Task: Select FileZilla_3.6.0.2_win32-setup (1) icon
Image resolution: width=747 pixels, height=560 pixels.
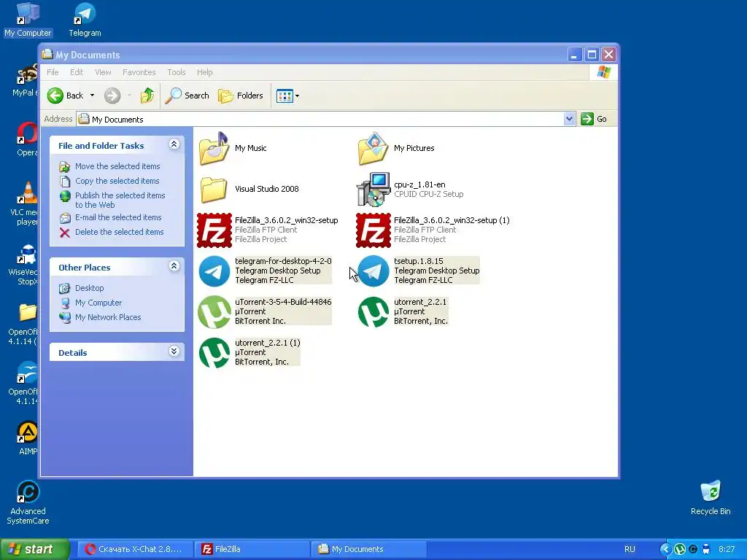Action: [x=373, y=230]
